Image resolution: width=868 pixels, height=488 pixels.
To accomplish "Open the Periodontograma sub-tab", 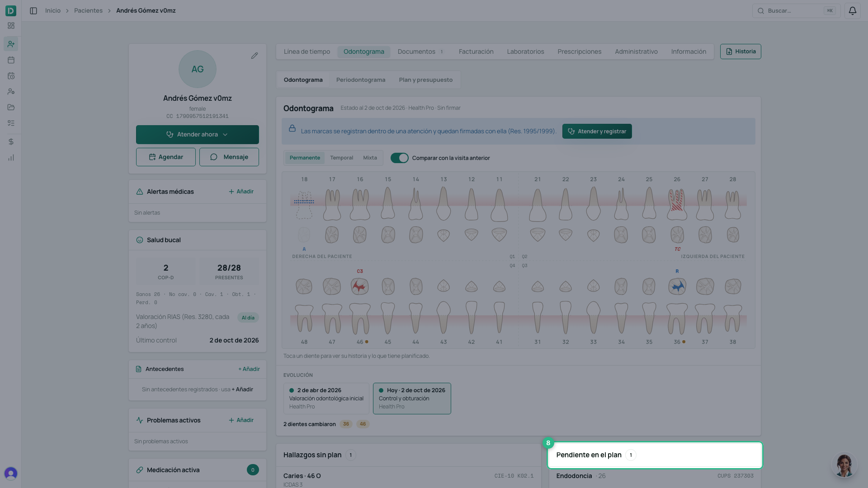I will click(361, 80).
